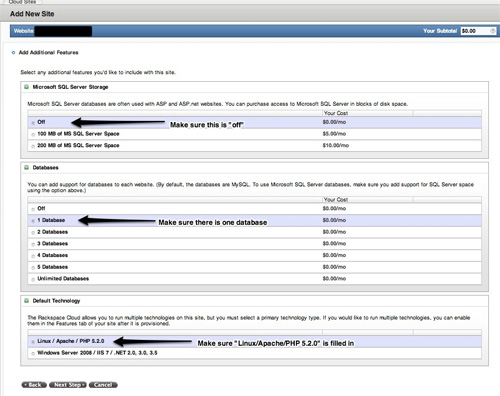Viewport: 500px width, 396px height.
Task: Collapse the Default Technology section
Action: tap(26, 301)
